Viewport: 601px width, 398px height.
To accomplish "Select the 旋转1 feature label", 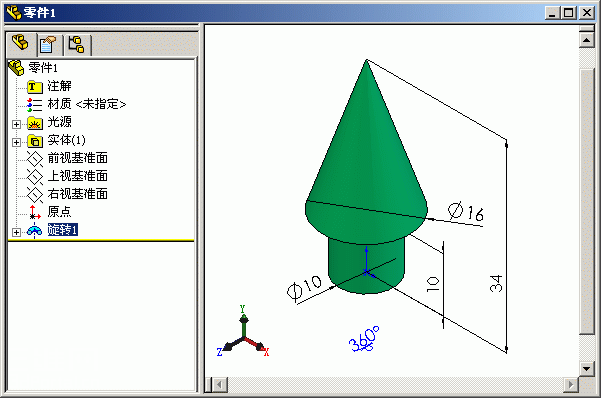I will (63, 230).
